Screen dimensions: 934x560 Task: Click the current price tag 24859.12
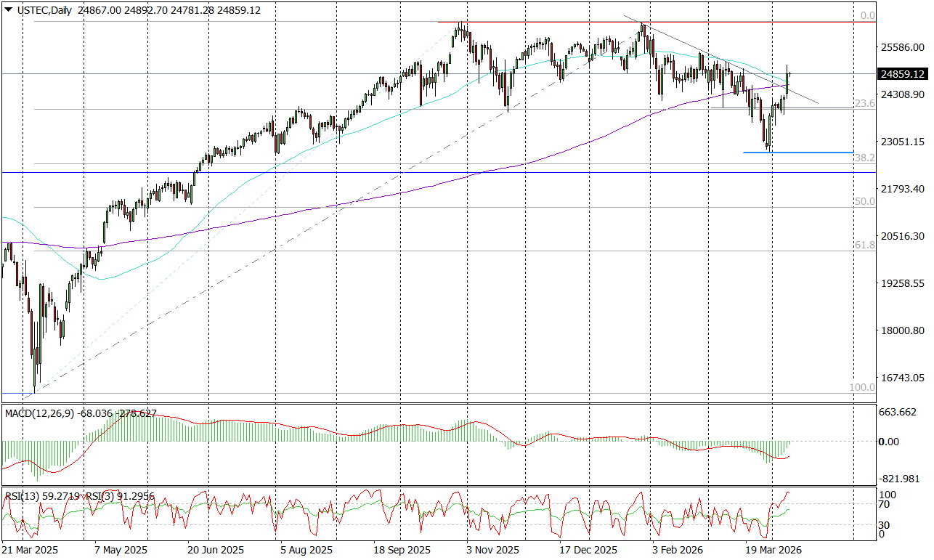[902, 74]
